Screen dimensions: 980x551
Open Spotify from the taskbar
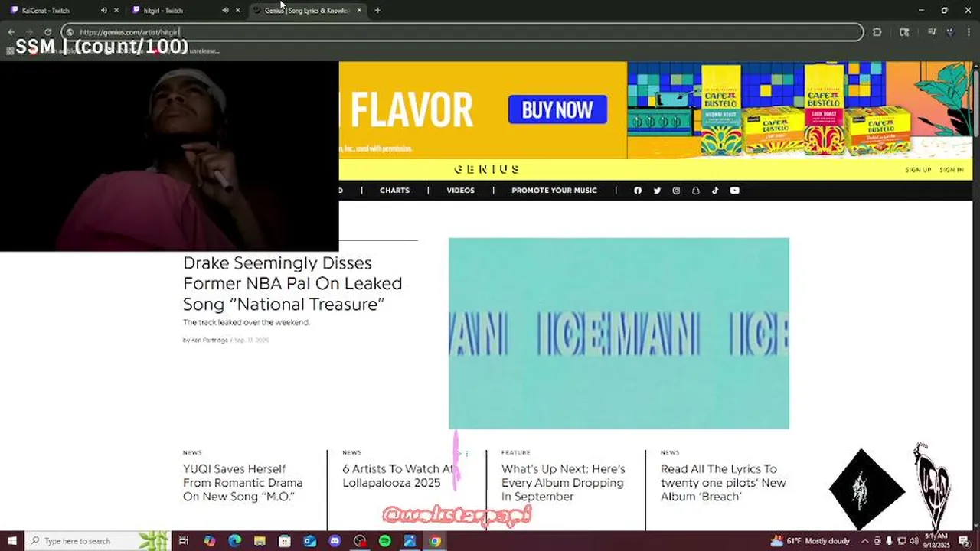tap(384, 541)
